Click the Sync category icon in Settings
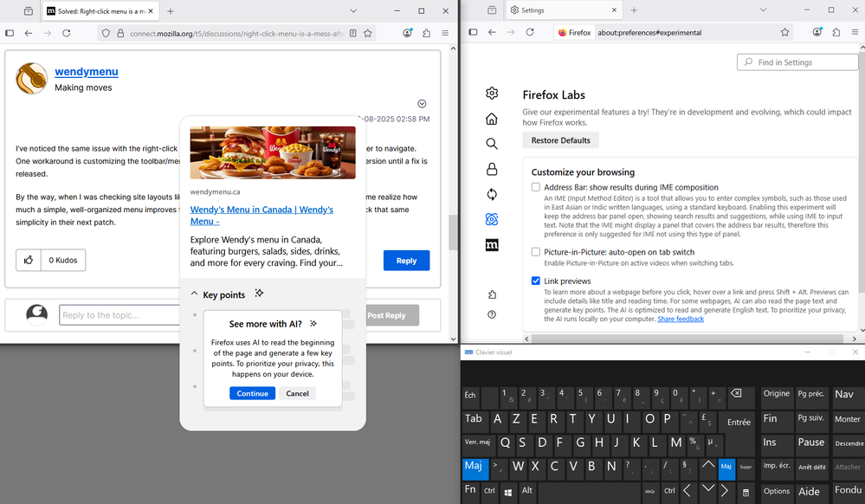865x504 pixels. (x=492, y=194)
